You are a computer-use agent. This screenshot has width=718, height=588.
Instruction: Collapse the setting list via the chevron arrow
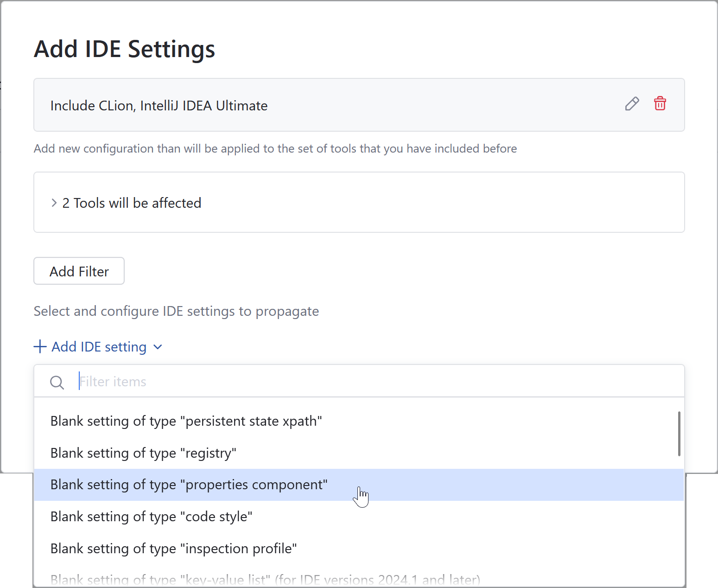click(157, 347)
